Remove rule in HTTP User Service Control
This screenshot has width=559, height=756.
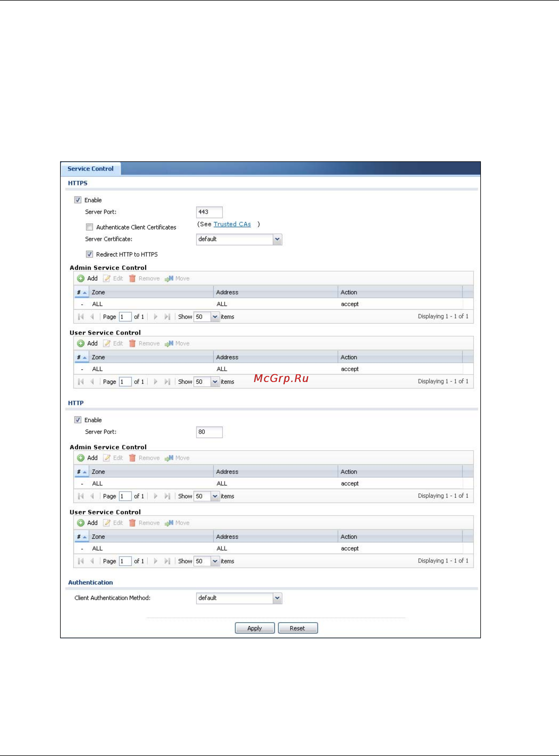(145, 523)
